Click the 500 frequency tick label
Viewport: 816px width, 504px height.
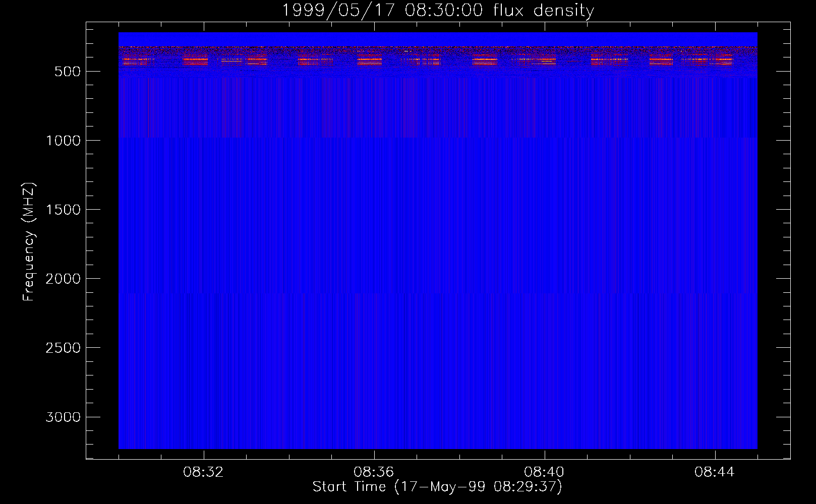tap(68, 72)
